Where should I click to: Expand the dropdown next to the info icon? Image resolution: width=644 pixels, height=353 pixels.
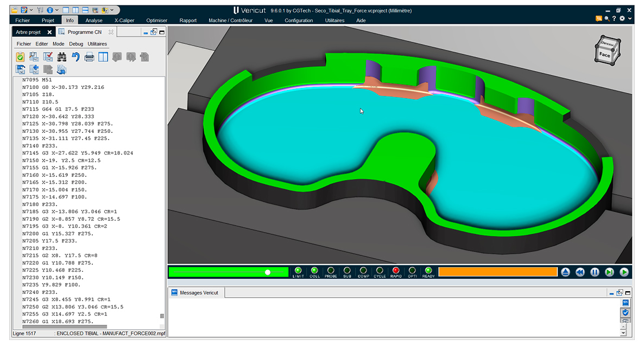(57, 10)
